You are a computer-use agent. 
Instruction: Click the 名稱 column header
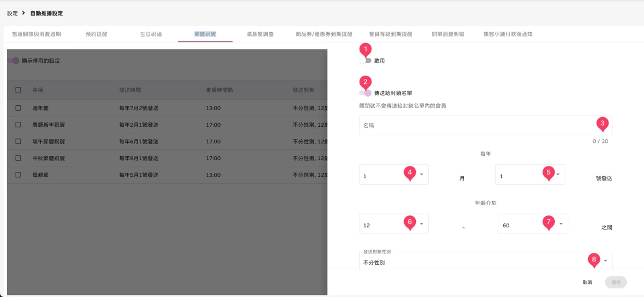click(x=38, y=90)
